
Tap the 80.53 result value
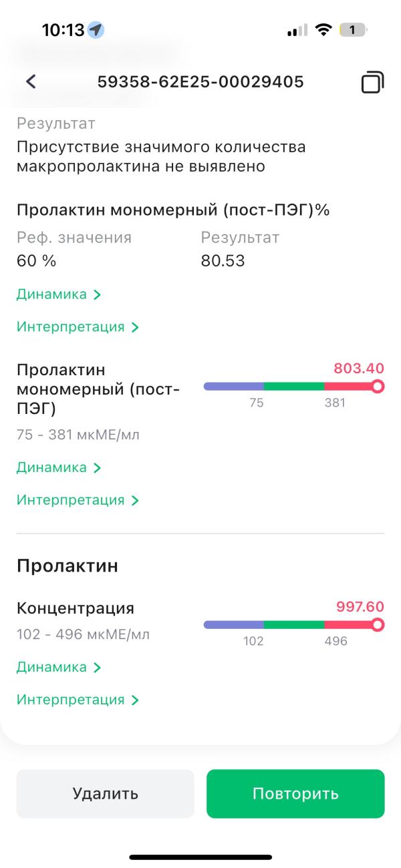click(223, 261)
